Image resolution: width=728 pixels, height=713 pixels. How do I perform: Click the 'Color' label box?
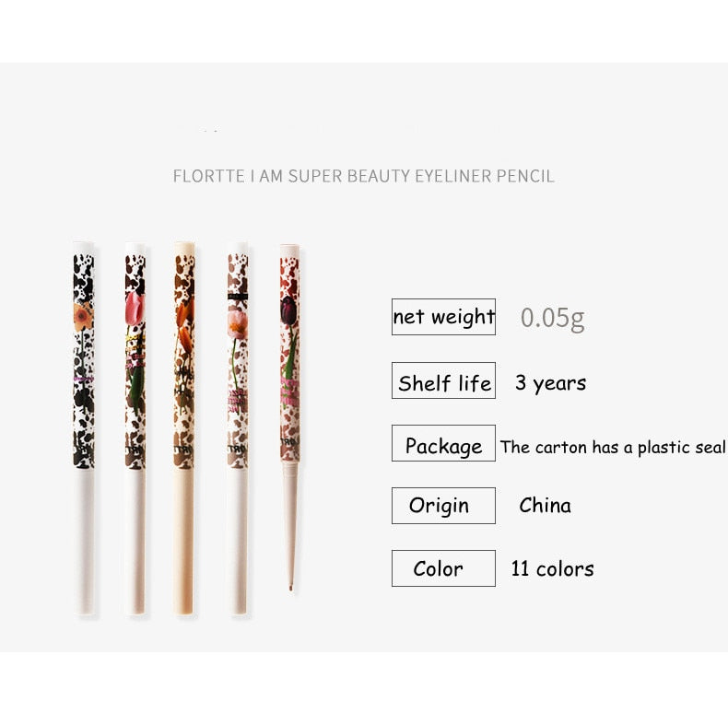click(x=443, y=568)
